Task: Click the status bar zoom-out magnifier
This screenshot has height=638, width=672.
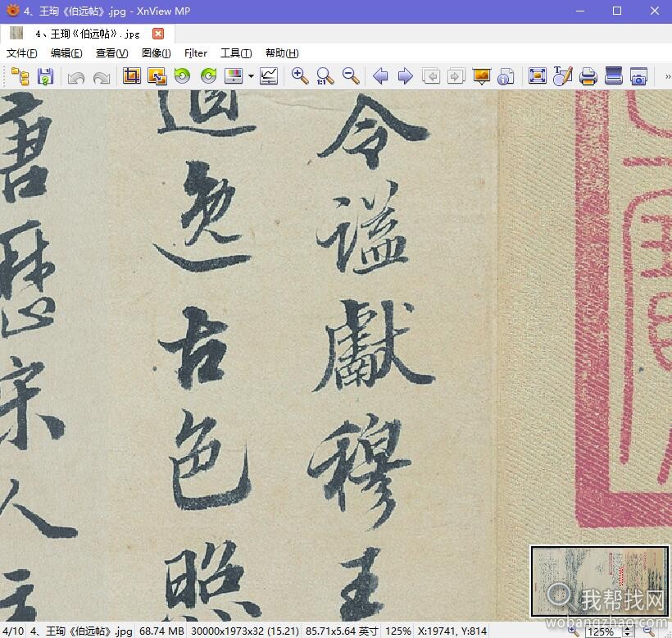Action: pos(648,631)
